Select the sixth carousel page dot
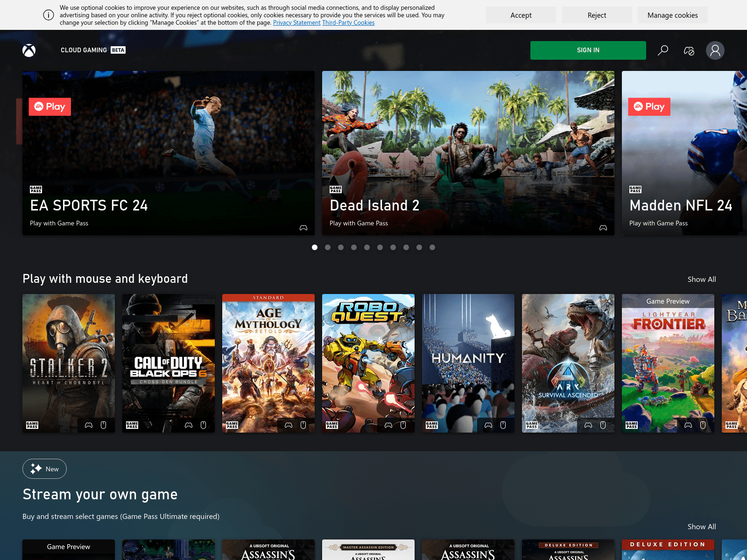The height and width of the screenshot is (560, 747). [x=380, y=247]
